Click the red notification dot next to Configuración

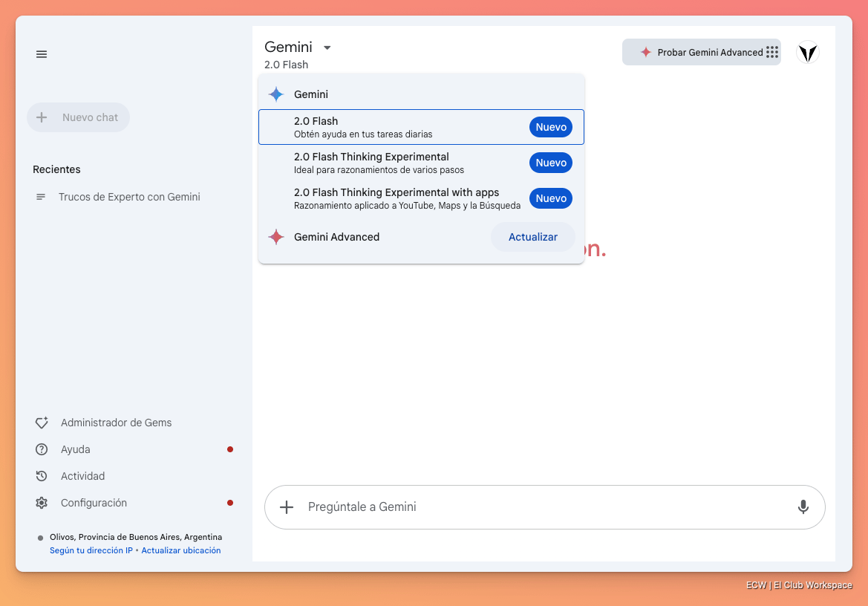click(x=230, y=503)
